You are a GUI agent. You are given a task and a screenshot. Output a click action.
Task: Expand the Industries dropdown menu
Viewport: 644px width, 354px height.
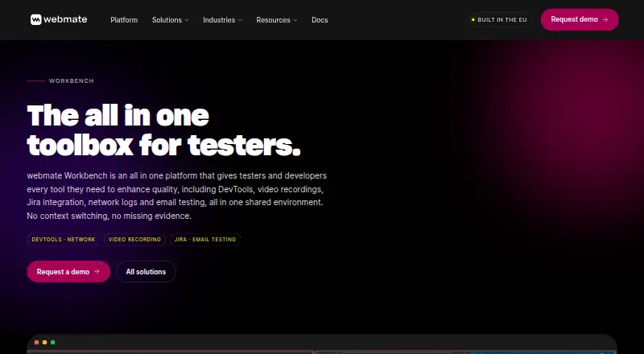click(223, 20)
